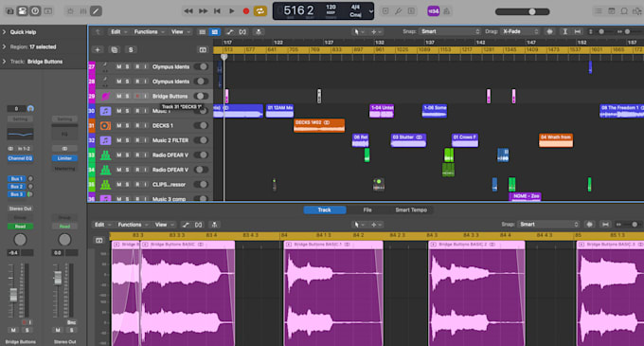
Task: Open the Loop Browser icon
Action: pyautogui.click(x=624, y=11)
